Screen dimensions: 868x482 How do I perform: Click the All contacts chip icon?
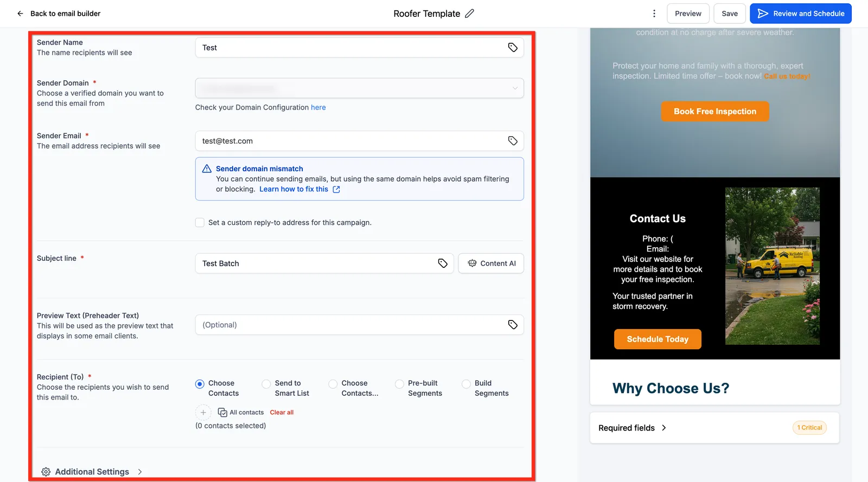click(222, 413)
